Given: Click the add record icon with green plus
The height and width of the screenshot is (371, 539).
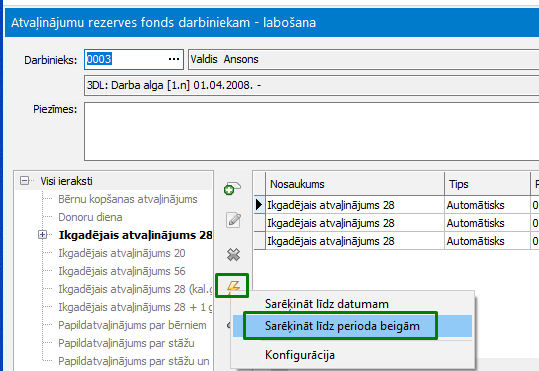Looking at the screenshot, I should click(232, 188).
